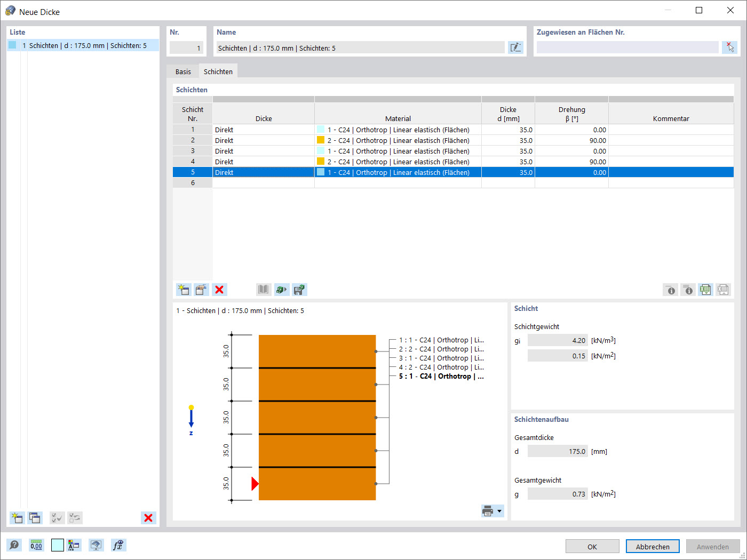The width and height of the screenshot is (747, 560).
Task: Click the orange material swatch in layer row 4
Action: pyautogui.click(x=321, y=162)
